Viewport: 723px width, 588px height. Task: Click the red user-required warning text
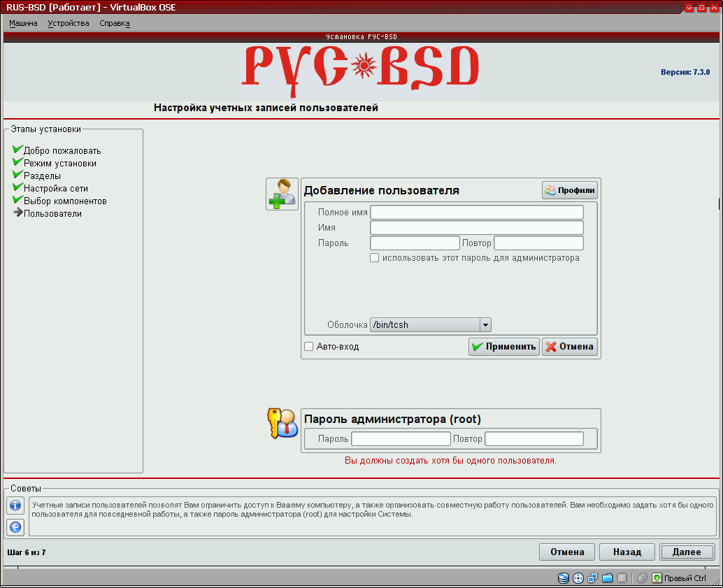pos(450,461)
